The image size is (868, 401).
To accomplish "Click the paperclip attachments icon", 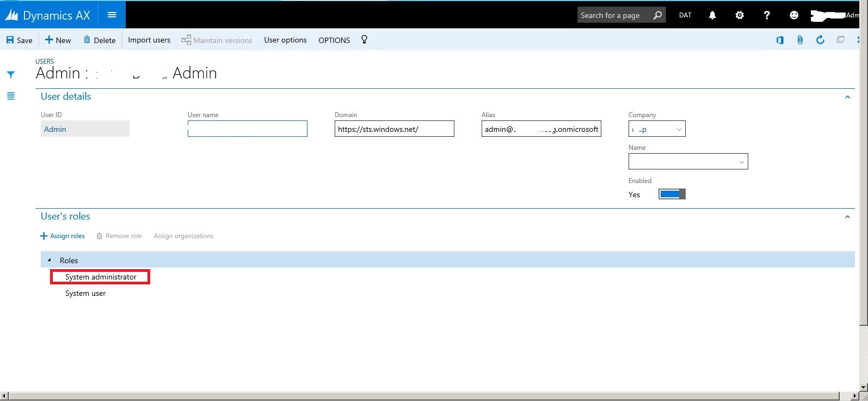I will coord(800,40).
